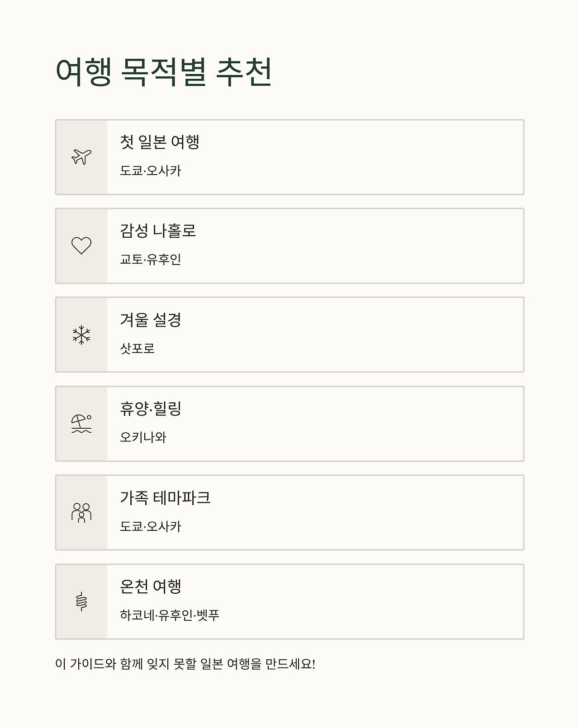This screenshot has width=579, height=728.
Task: Click the 교토·유후인 destination text
Action: coord(150,259)
